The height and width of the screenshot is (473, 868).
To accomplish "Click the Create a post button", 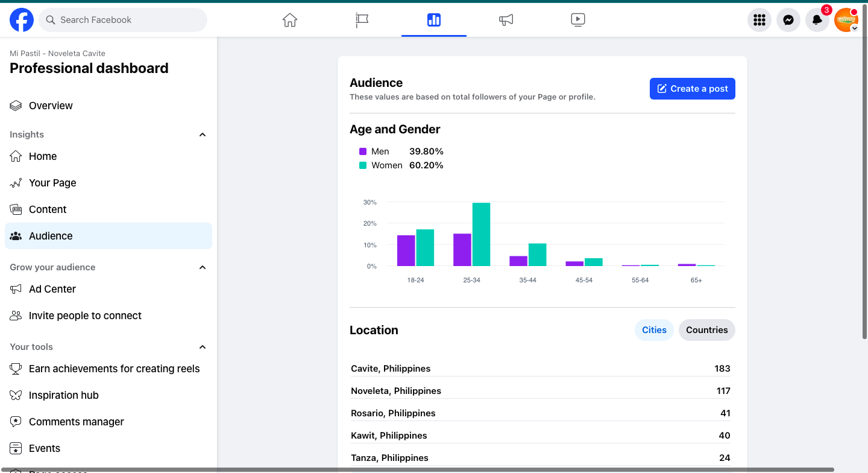I will 692,89.
